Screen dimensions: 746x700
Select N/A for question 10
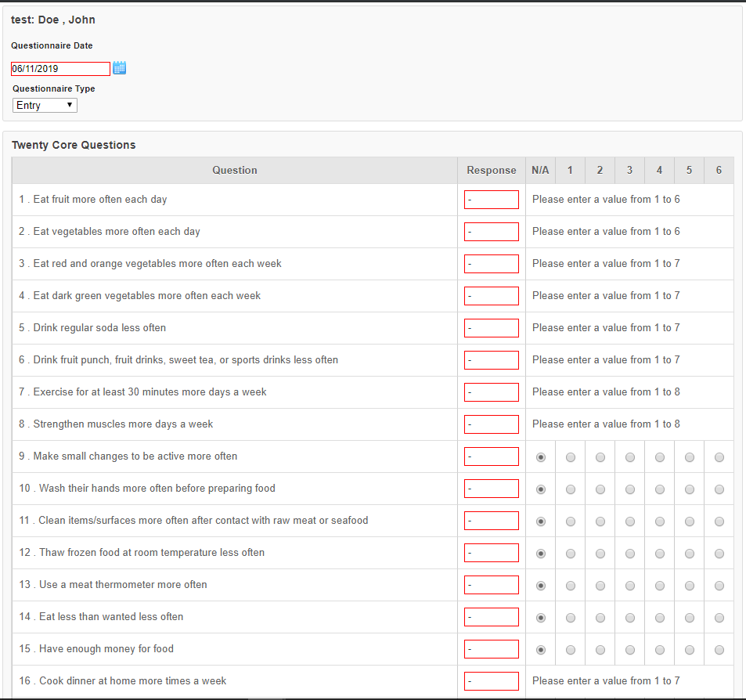[x=540, y=489]
